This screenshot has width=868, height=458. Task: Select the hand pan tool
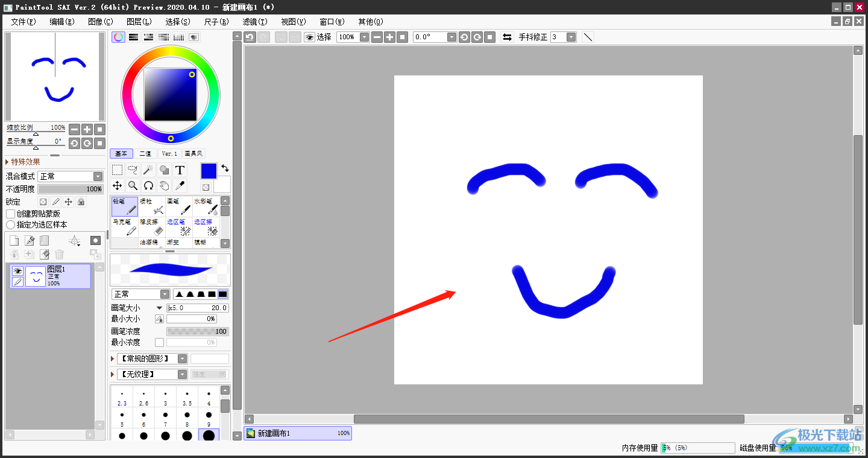164,186
